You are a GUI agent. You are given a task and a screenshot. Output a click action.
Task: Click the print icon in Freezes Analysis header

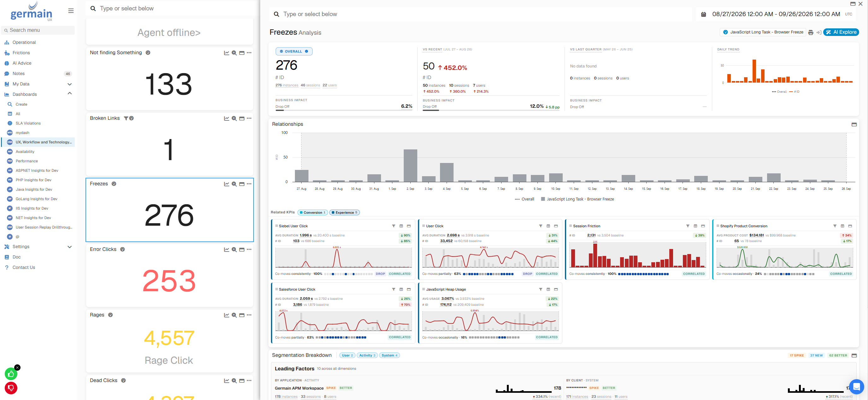pos(811,32)
